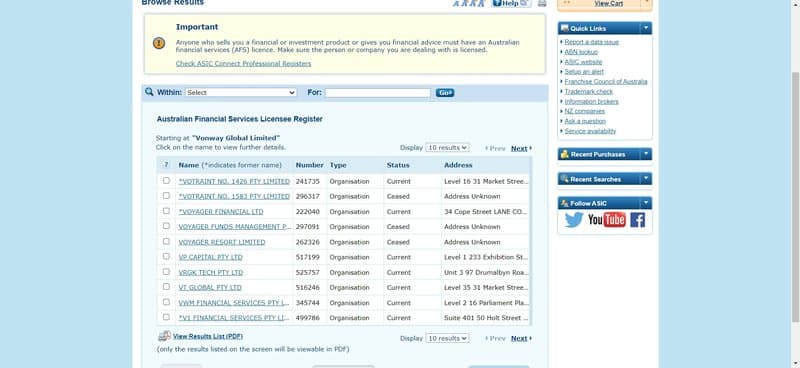Click the Recent Searches panel icon
800x368 pixels.
click(564, 179)
